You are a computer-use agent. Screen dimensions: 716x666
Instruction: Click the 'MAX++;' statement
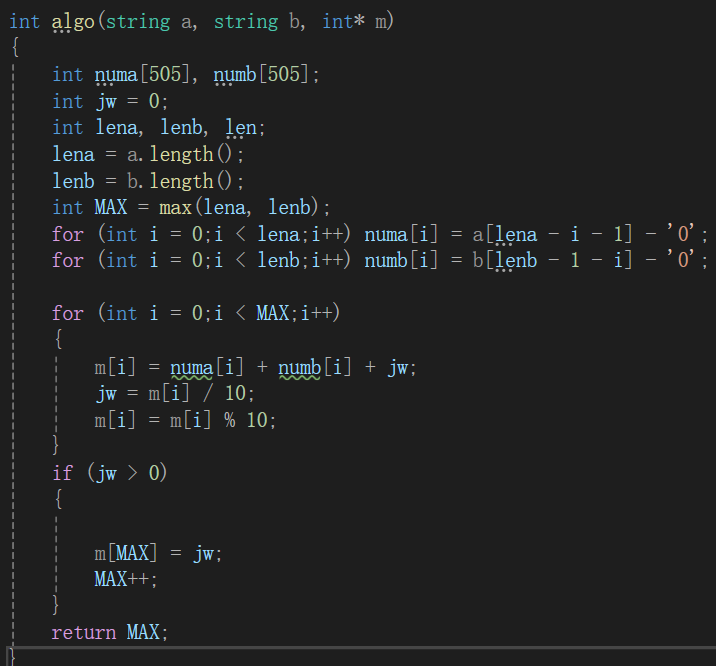click(x=126, y=580)
